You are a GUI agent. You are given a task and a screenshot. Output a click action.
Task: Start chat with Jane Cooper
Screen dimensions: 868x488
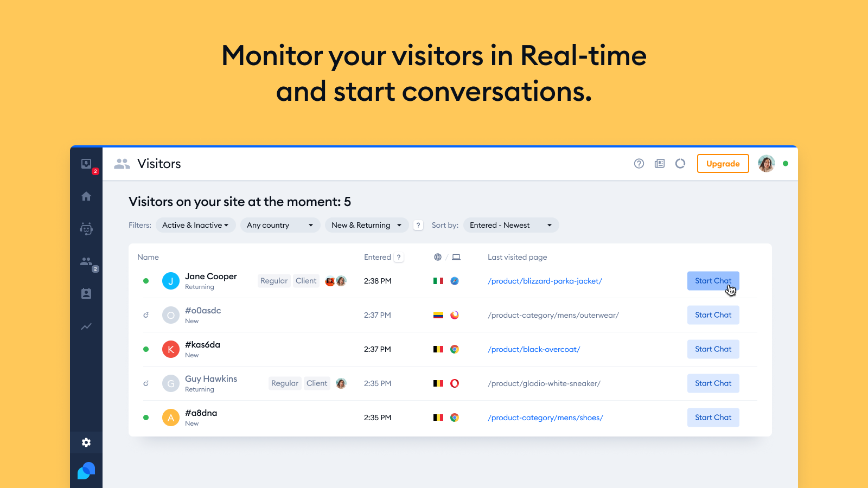713,281
